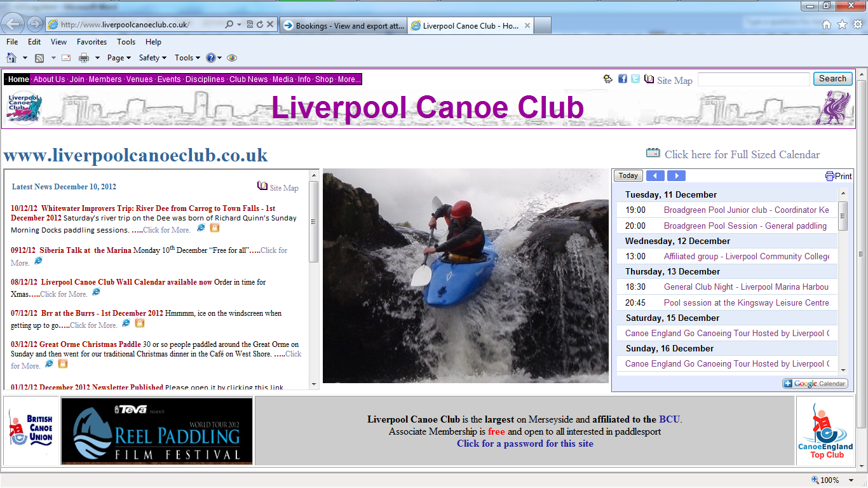
Task: Click browser Tools gear icon top right
Action: (x=858, y=25)
